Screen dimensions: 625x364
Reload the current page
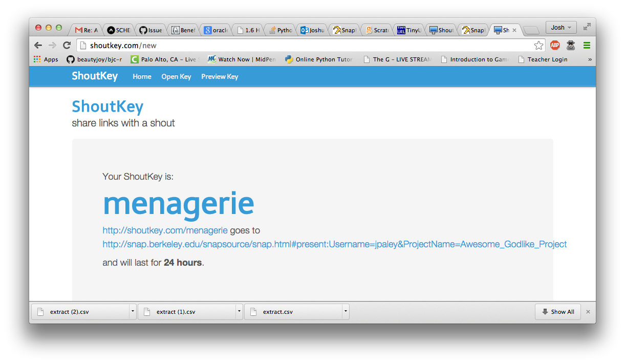(67, 45)
